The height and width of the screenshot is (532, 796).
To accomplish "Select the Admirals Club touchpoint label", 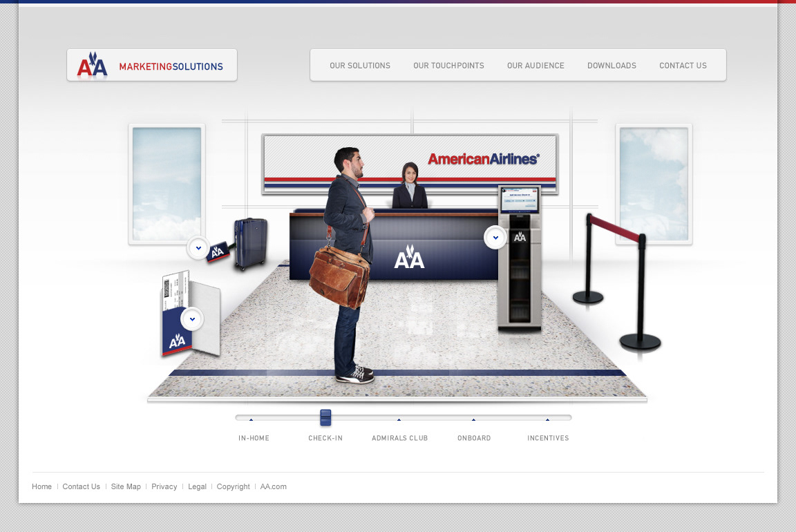I will (x=399, y=438).
